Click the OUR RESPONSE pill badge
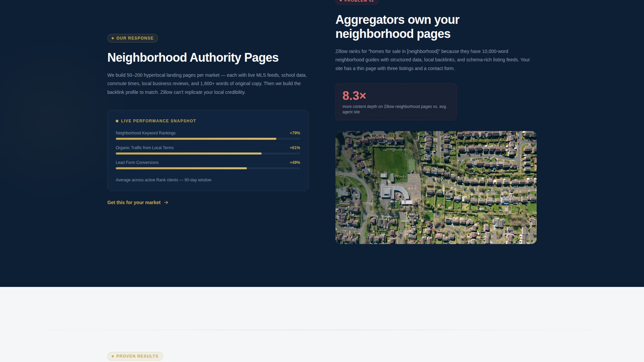Image resolution: width=644 pixels, height=362 pixels. coord(132,38)
